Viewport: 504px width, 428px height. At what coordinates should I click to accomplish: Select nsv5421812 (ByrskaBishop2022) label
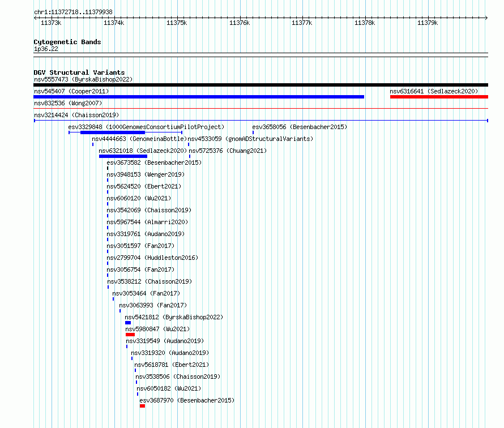(x=174, y=317)
